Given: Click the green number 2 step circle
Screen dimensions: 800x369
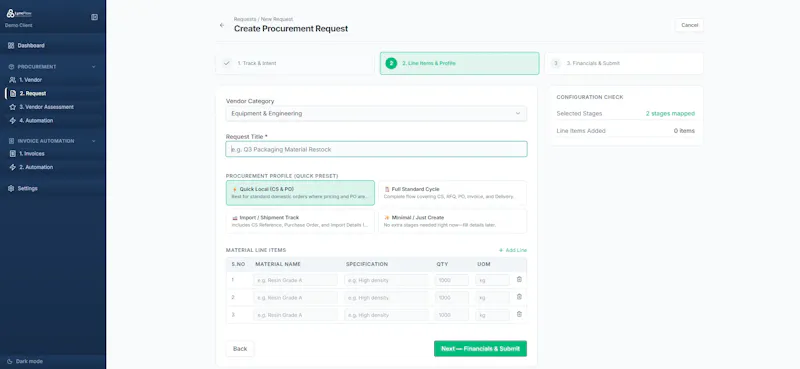Looking at the screenshot, I should point(391,63).
